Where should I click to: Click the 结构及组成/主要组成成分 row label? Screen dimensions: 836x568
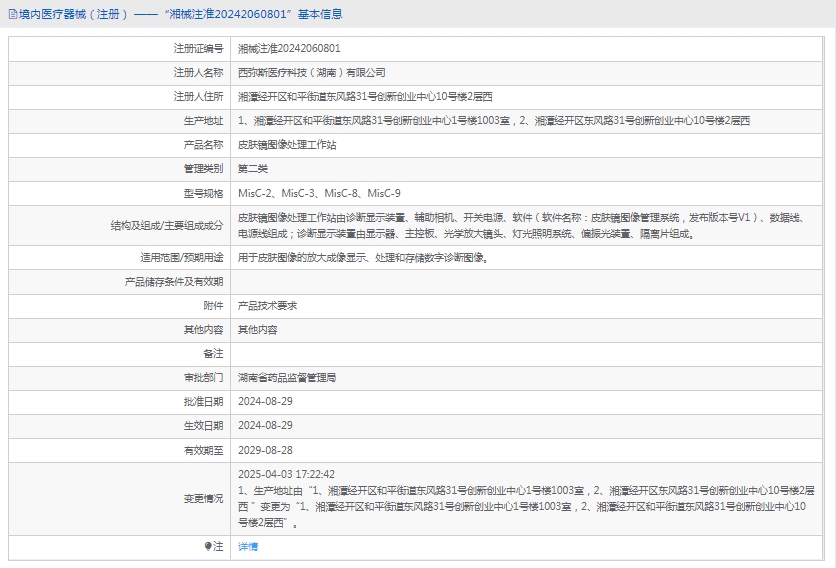tap(167, 226)
